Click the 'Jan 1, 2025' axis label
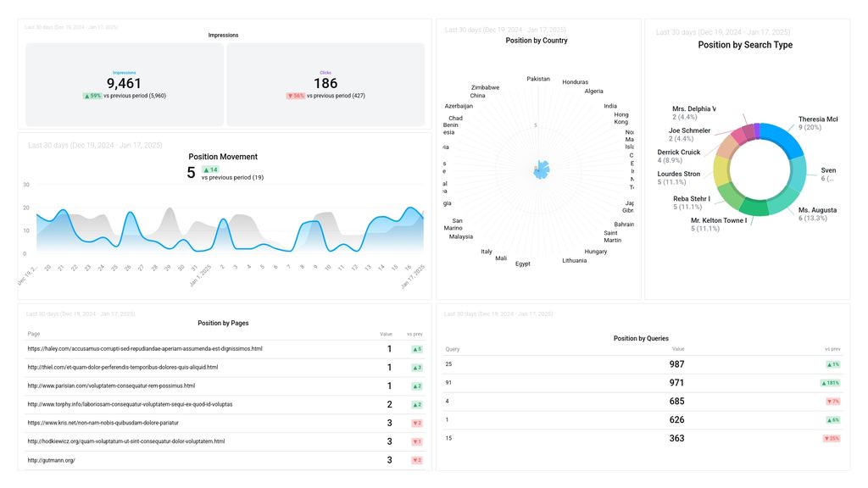This screenshot has height=488, width=868. coord(200,275)
